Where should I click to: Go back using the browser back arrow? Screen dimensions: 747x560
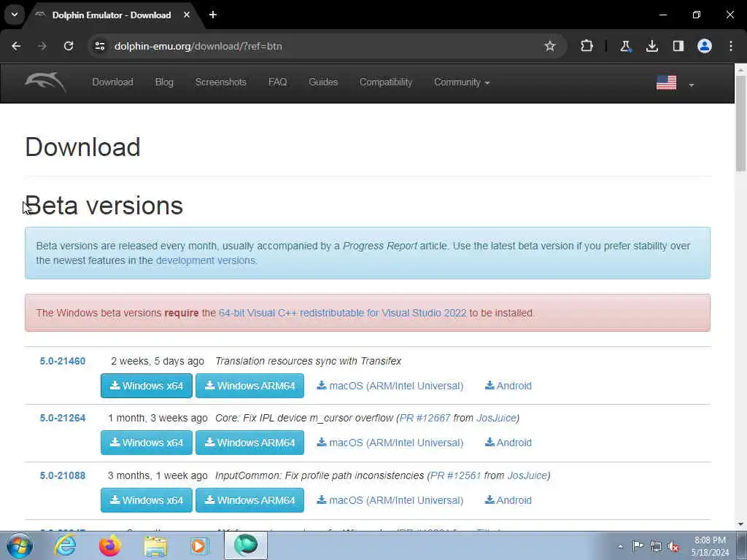click(x=16, y=46)
